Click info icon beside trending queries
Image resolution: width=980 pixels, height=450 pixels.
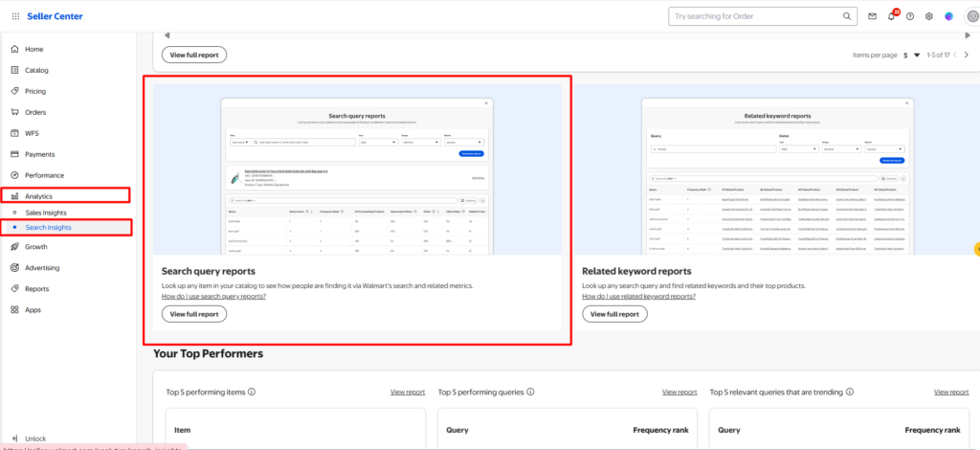click(850, 392)
